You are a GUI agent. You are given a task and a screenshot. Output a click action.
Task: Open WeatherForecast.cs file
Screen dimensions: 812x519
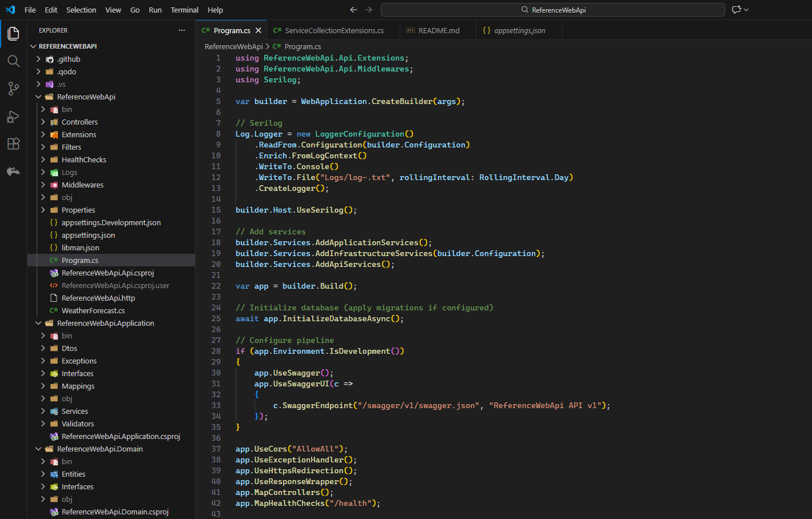pyautogui.click(x=112, y=310)
